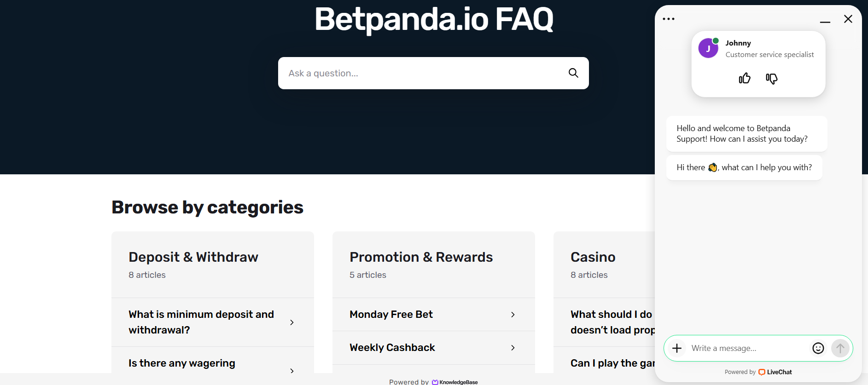This screenshot has width=868, height=385.
Task: Open the Deposit & Withdraw category
Action: coord(193,257)
